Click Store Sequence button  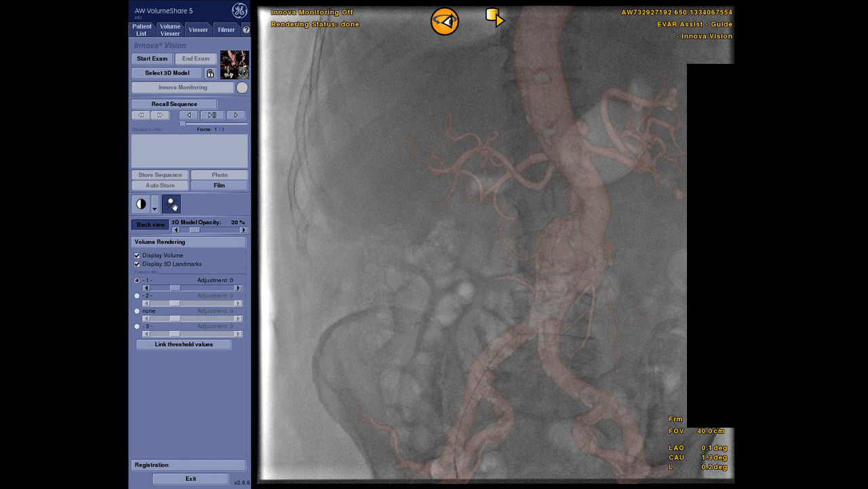click(x=160, y=175)
